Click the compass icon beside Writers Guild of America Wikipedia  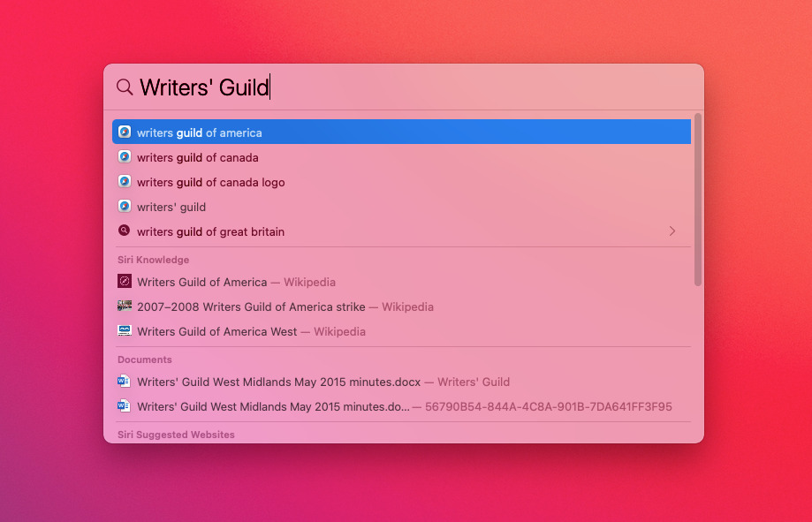[x=125, y=281]
